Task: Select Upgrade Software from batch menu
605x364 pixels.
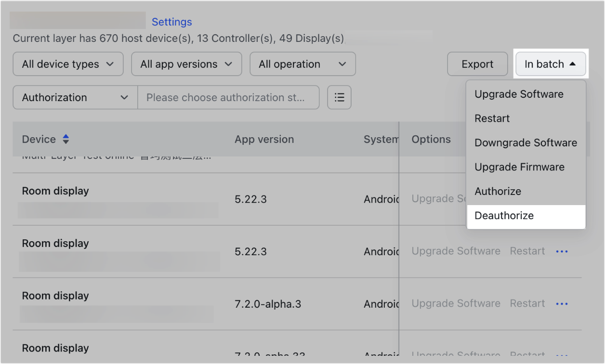Action: (x=519, y=94)
